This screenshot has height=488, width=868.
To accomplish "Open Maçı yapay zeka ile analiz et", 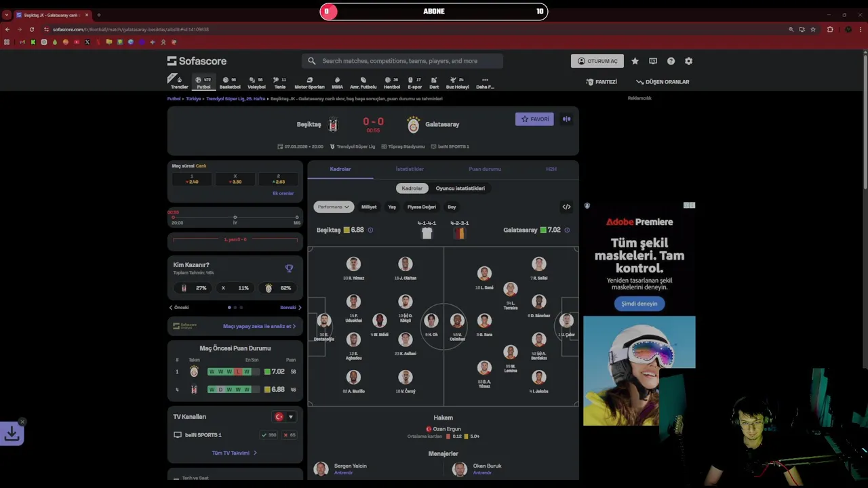I will click(x=259, y=326).
